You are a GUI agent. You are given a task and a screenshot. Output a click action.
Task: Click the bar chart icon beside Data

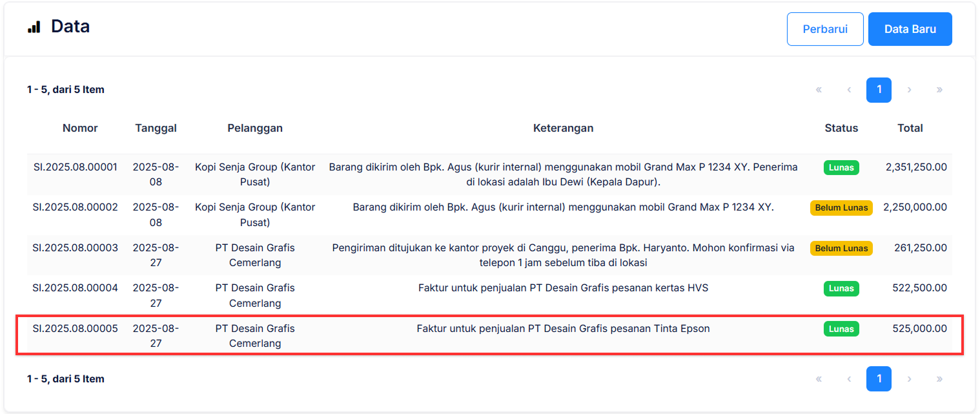coord(34,27)
